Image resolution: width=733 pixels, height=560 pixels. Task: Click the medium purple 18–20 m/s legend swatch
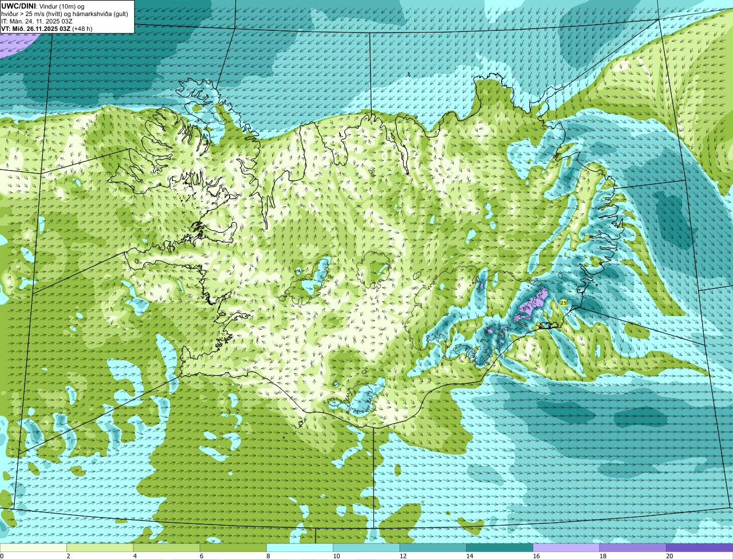click(633, 547)
